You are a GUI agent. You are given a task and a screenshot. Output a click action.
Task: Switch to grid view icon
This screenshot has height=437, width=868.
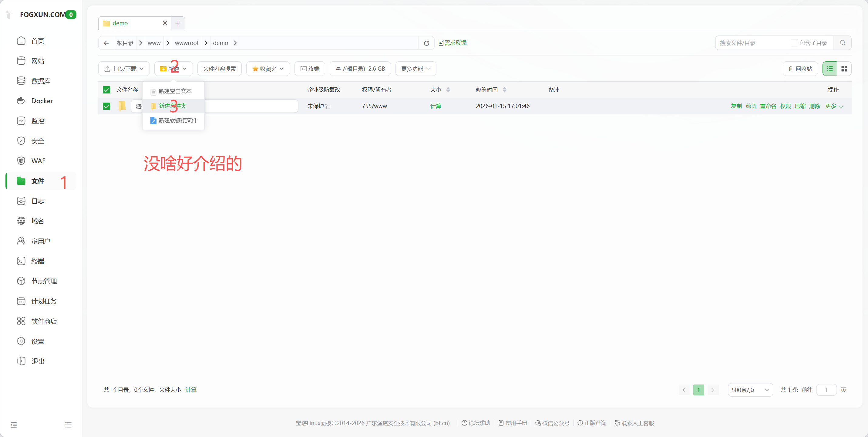844,69
